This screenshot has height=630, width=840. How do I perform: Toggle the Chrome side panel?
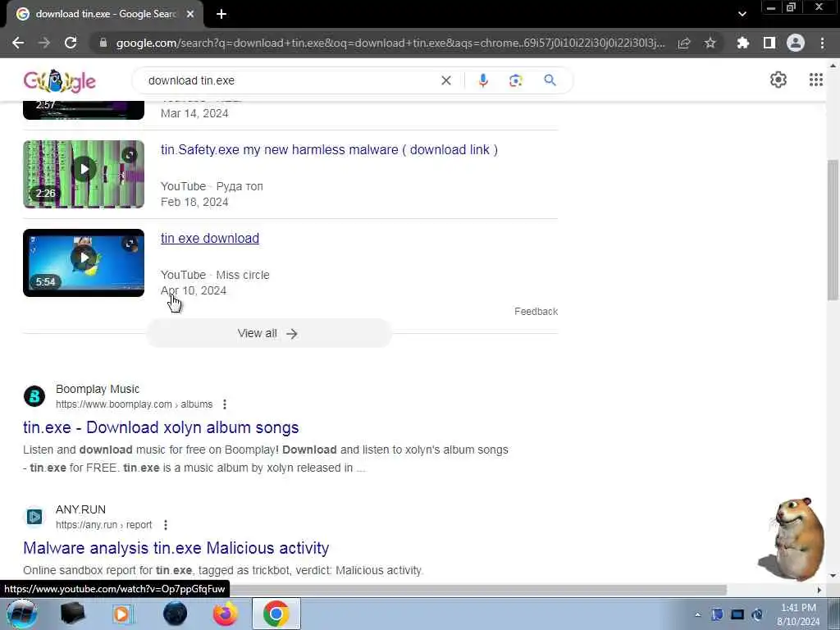click(769, 43)
